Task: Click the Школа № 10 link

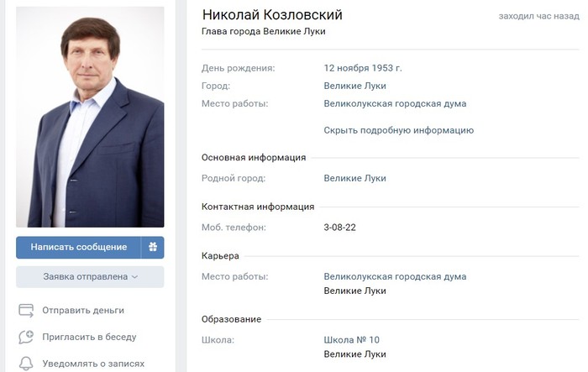Action: pyautogui.click(x=351, y=340)
